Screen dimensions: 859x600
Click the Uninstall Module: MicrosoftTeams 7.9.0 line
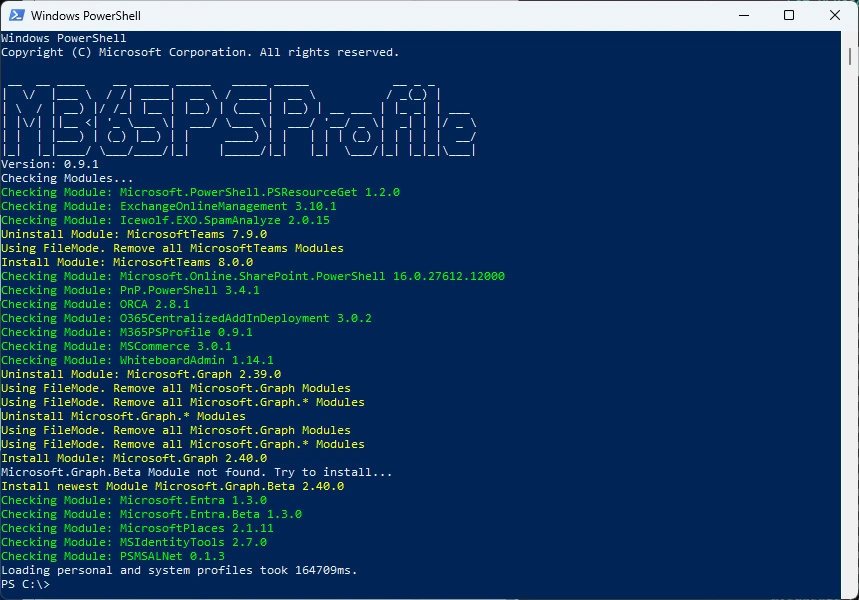pos(134,234)
